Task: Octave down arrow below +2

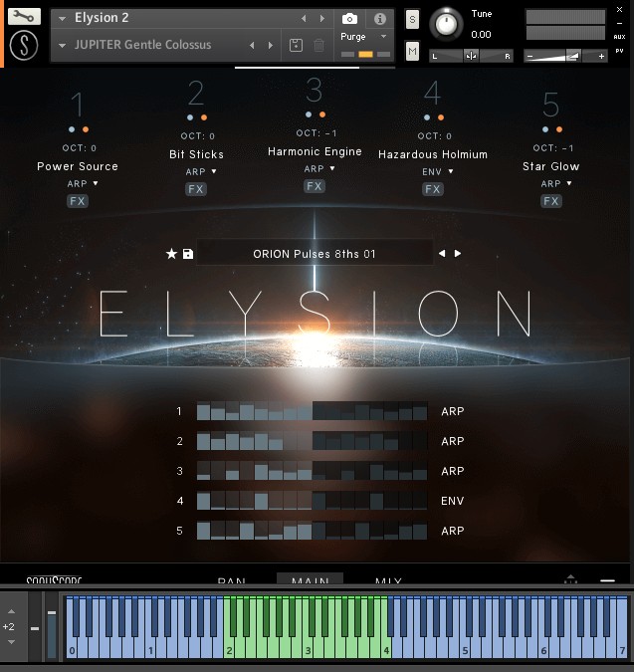Action: 12,642
